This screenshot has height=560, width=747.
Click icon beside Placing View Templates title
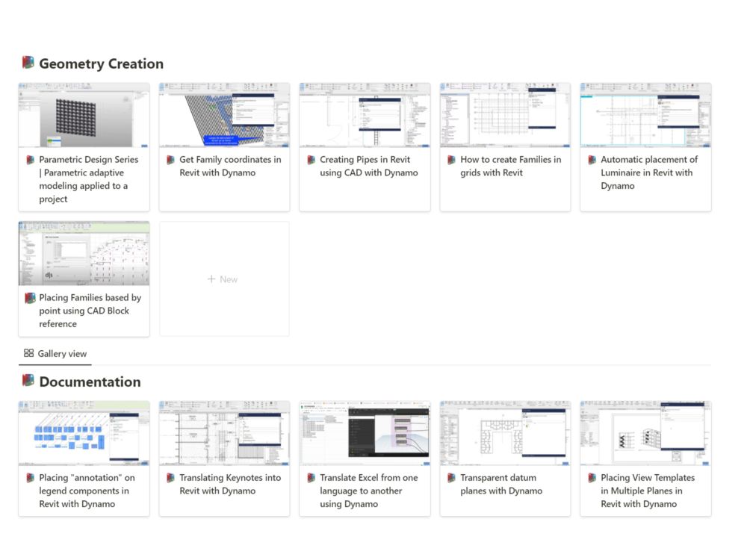pos(592,478)
